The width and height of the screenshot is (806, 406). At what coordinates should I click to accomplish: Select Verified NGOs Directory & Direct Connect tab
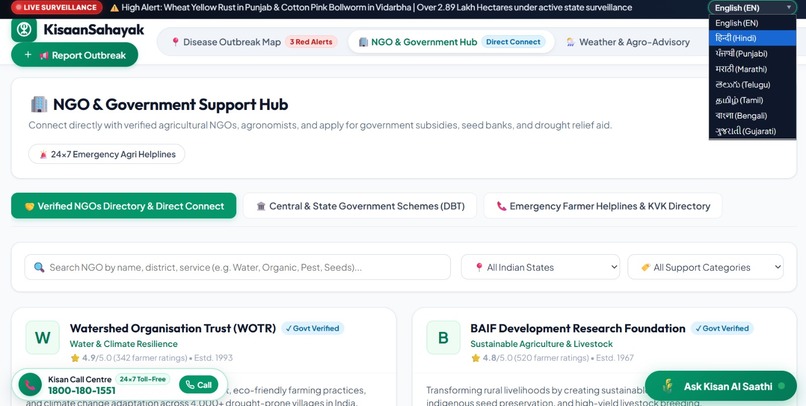pos(124,206)
